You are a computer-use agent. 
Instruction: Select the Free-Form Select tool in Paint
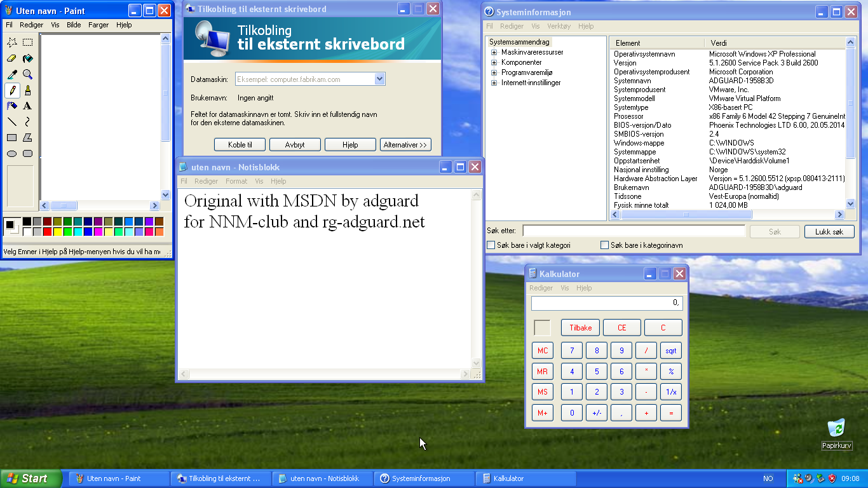[x=11, y=42]
